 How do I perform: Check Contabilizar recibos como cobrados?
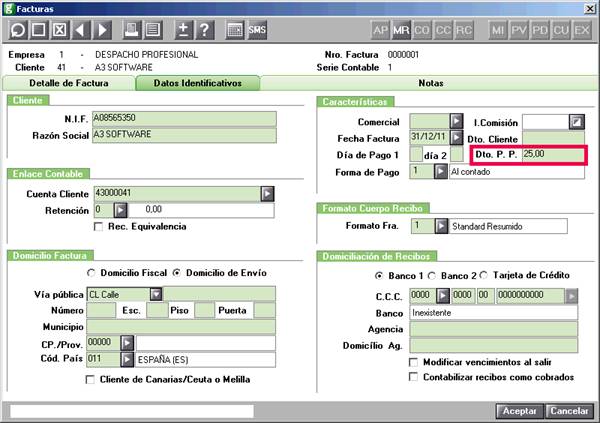coord(413,377)
